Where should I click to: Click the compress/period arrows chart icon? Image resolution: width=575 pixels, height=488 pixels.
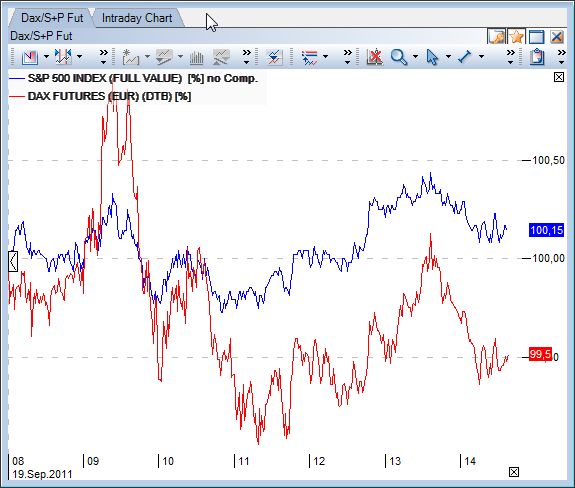(x=63, y=57)
